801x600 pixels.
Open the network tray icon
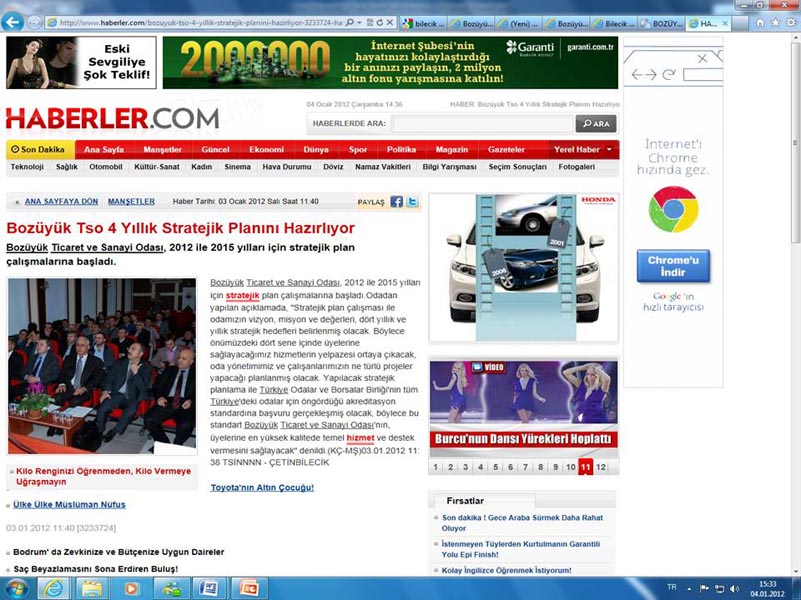pyautogui.click(x=719, y=588)
